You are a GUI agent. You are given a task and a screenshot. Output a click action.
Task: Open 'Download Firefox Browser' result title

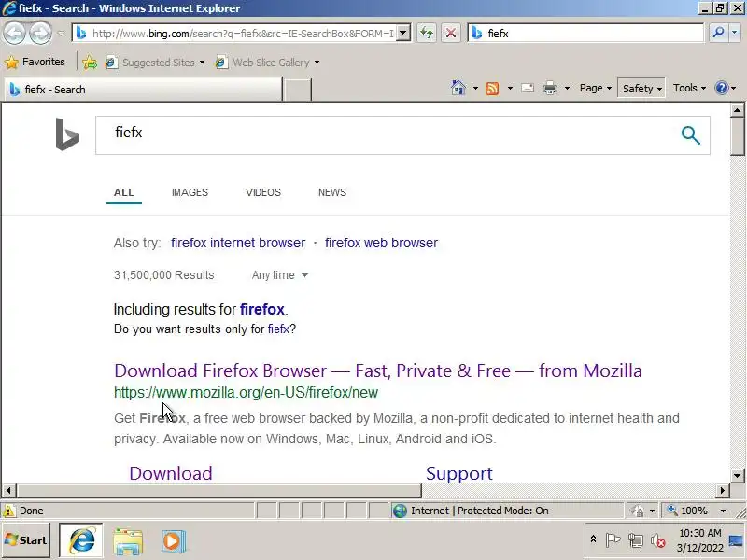pos(378,371)
